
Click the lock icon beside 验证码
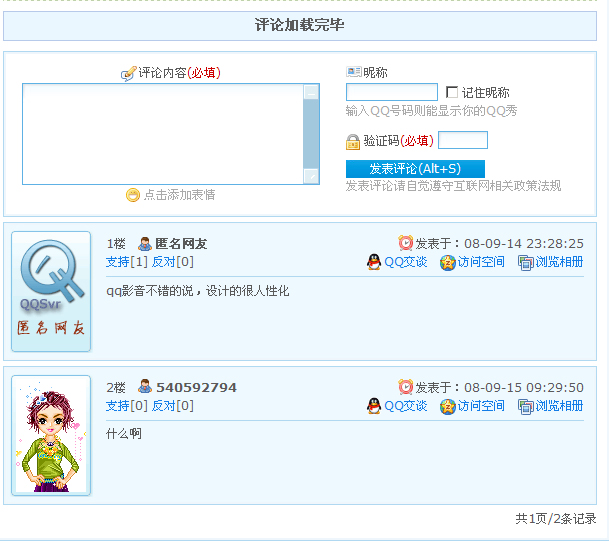[353, 142]
